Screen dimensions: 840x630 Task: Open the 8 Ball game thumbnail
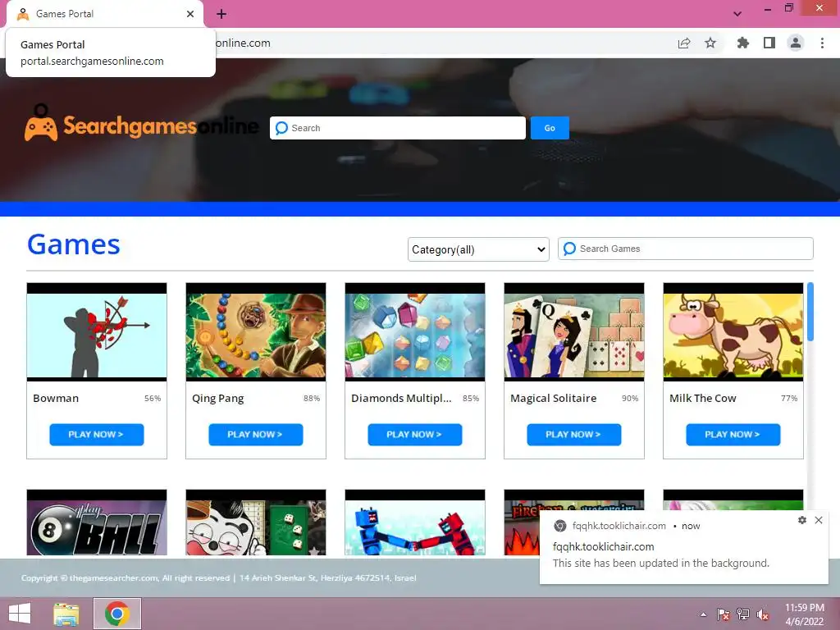click(x=97, y=523)
